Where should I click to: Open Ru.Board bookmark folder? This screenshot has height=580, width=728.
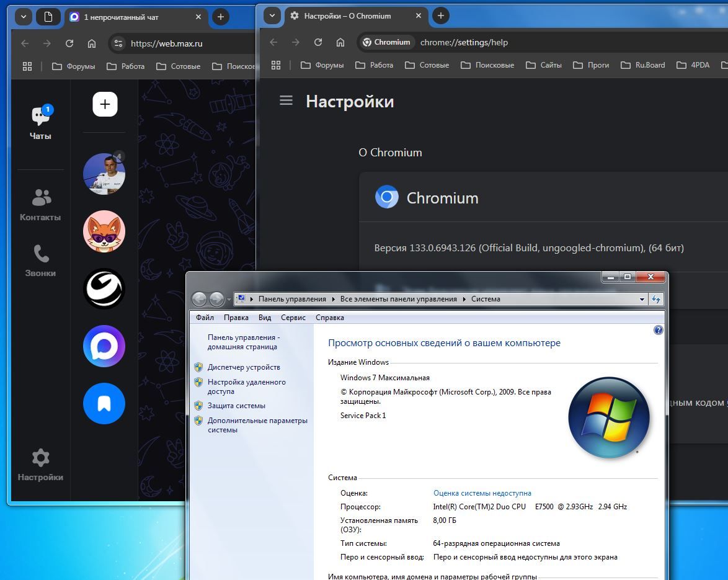[642, 65]
